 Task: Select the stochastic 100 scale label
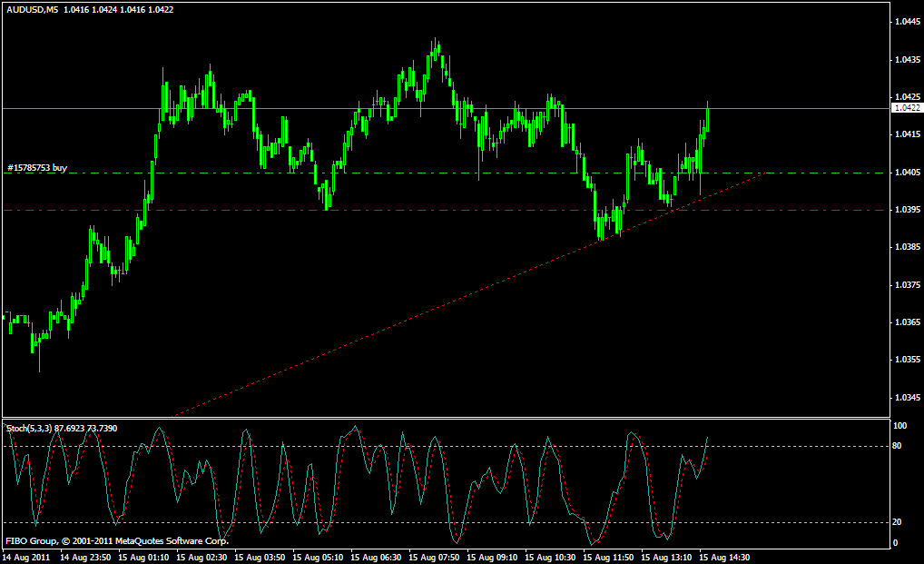tap(899, 426)
